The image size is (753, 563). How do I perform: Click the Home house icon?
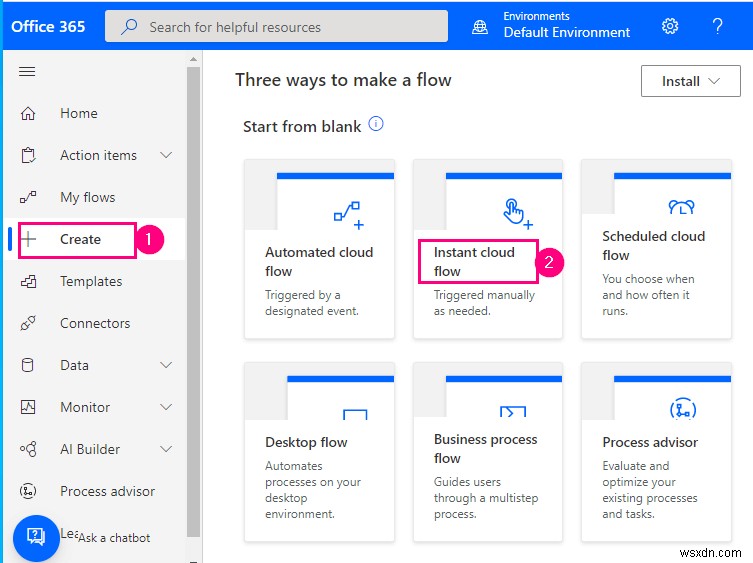click(28, 113)
